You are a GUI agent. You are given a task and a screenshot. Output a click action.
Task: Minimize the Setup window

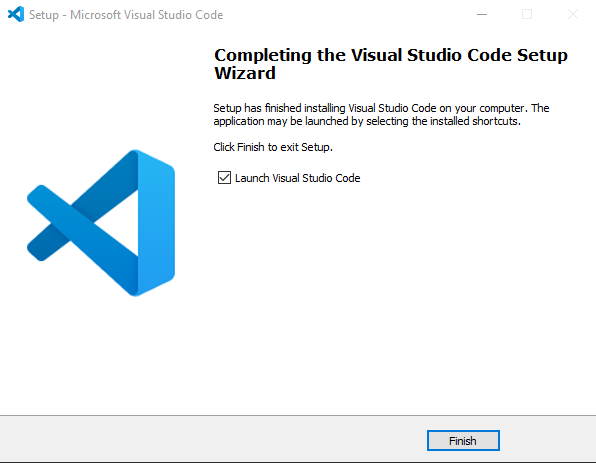(x=482, y=14)
